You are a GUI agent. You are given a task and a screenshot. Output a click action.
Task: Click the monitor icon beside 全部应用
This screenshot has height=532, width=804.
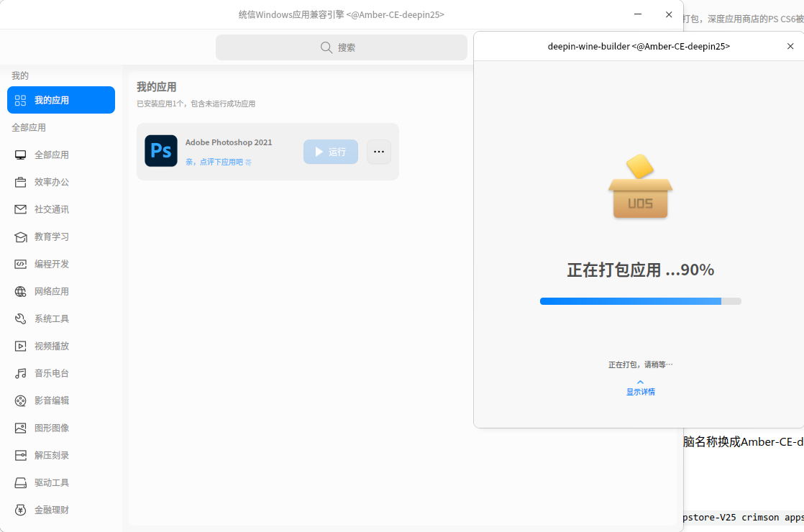[x=21, y=155]
